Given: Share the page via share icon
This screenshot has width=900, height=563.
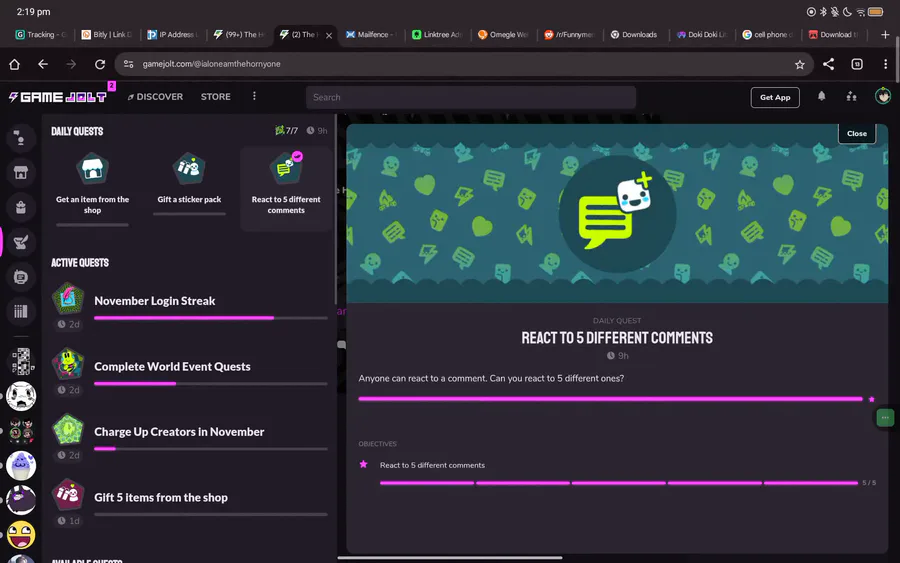Looking at the screenshot, I should click(x=828, y=64).
